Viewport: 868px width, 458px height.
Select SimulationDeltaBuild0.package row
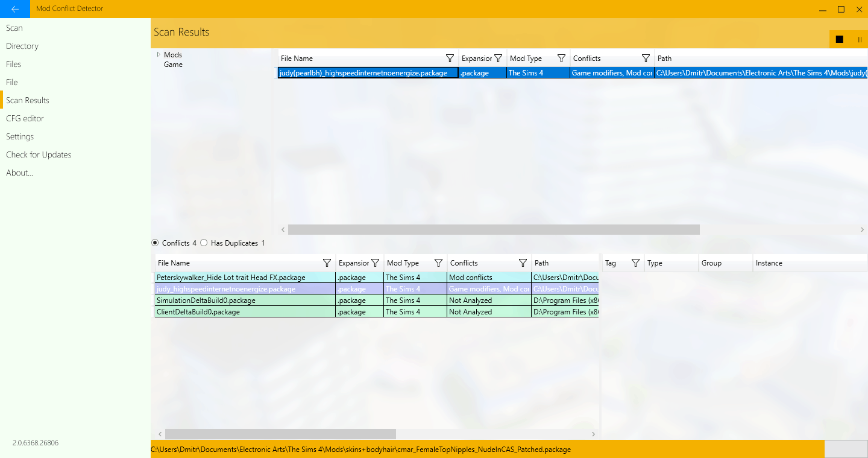coord(206,301)
